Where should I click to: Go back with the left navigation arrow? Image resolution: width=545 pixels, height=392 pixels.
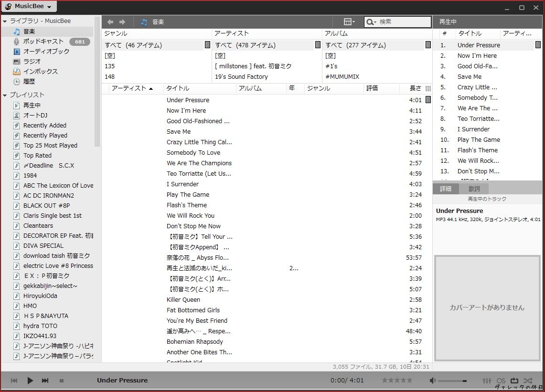pyautogui.click(x=110, y=22)
